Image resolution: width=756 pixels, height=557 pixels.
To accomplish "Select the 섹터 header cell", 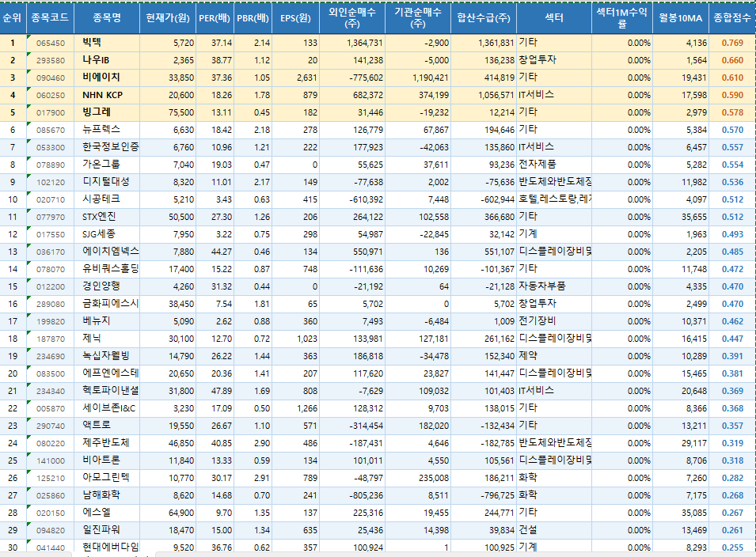I will click(554, 18).
